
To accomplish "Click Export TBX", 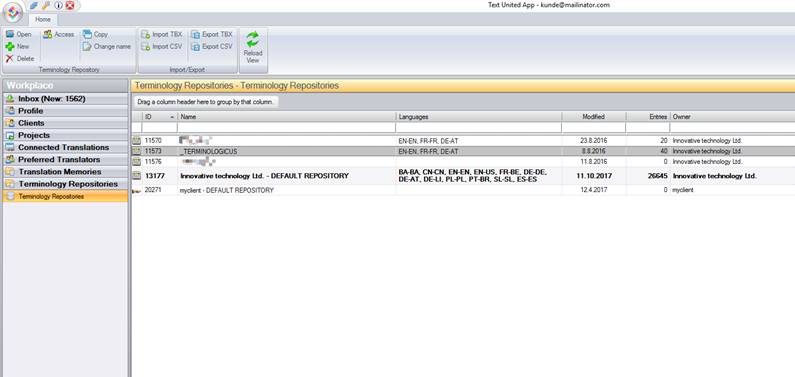I will (212, 34).
